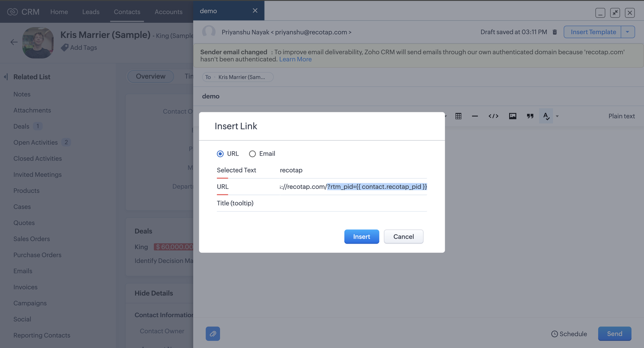This screenshot has width=644, height=348.
Task: Click the To recipient Kris Marrier chip
Action: pos(238,77)
